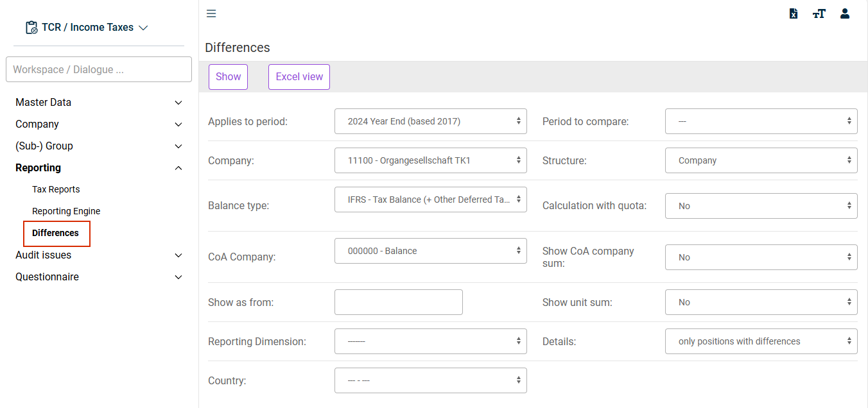Open the Show unit sum dropdown
Image resolution: width=868 pixels, height=408 pixels.
[761, 302]
